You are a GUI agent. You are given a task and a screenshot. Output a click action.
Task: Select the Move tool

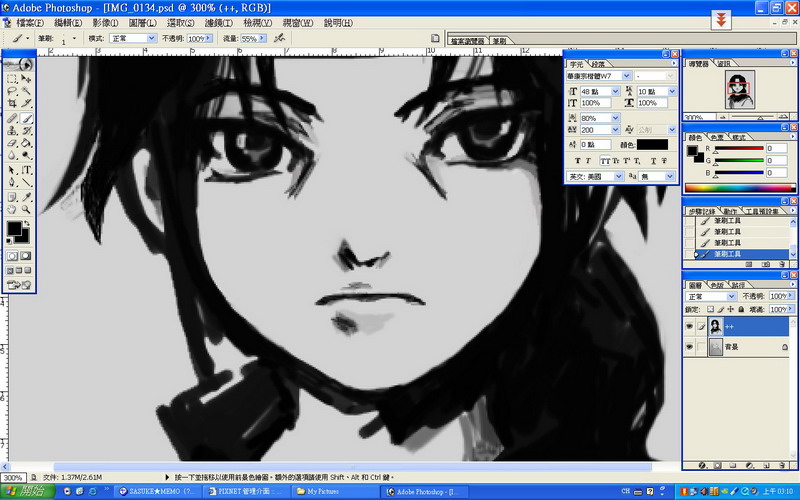point(26,79)
